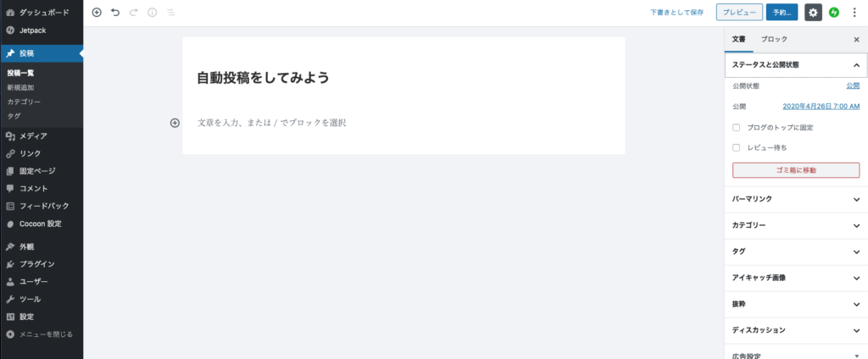Expand the パーマリンク panel
868x359 pixels.
point(795,199)
